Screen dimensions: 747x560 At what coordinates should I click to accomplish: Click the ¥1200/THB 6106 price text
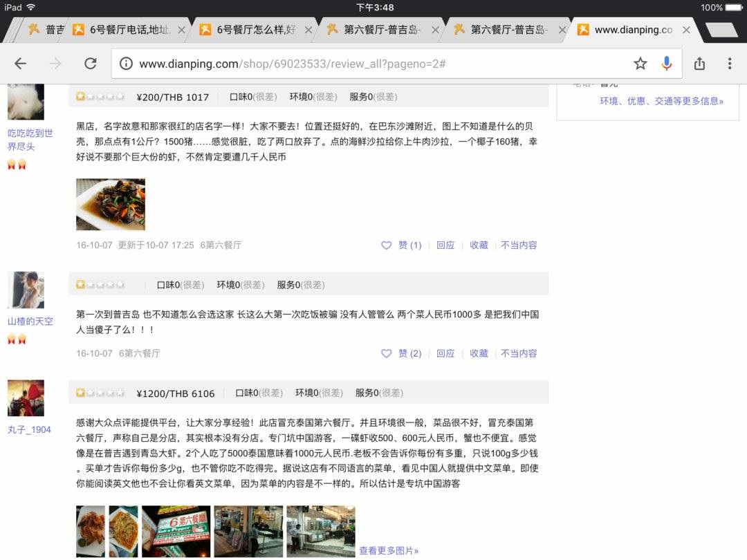pos(175,393)
